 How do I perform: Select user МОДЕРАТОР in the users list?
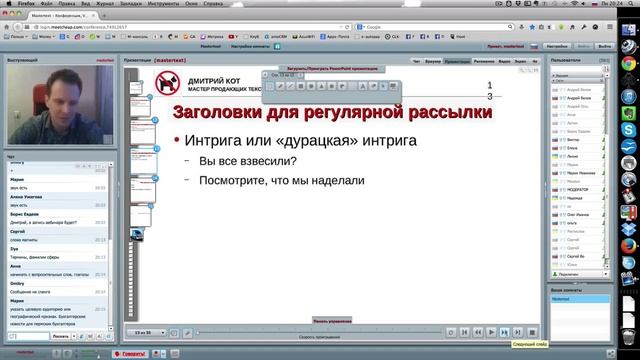tap(578, 190)
